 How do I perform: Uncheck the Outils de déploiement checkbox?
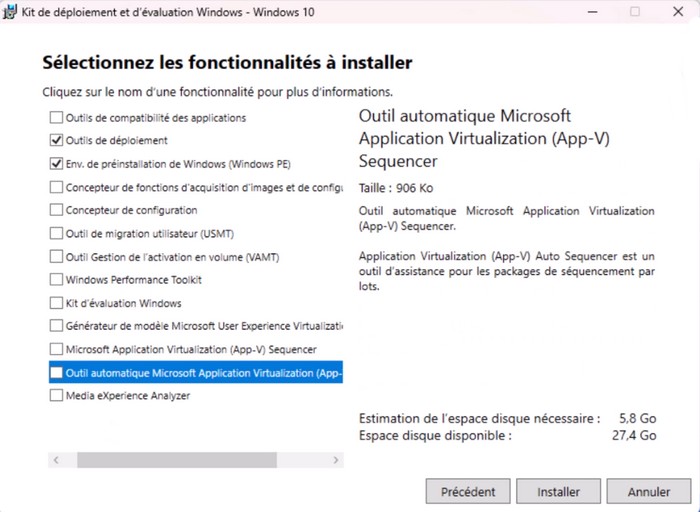coord(56,141)
